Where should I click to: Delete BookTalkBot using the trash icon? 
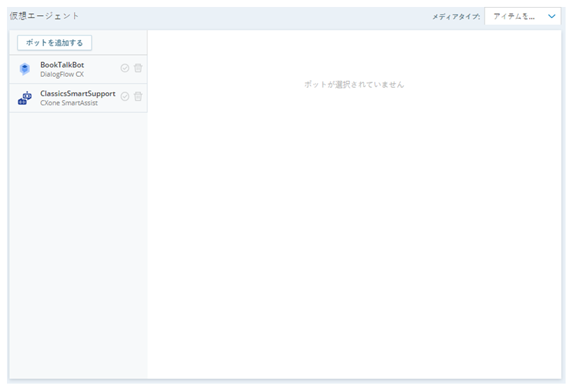(138, 68)
